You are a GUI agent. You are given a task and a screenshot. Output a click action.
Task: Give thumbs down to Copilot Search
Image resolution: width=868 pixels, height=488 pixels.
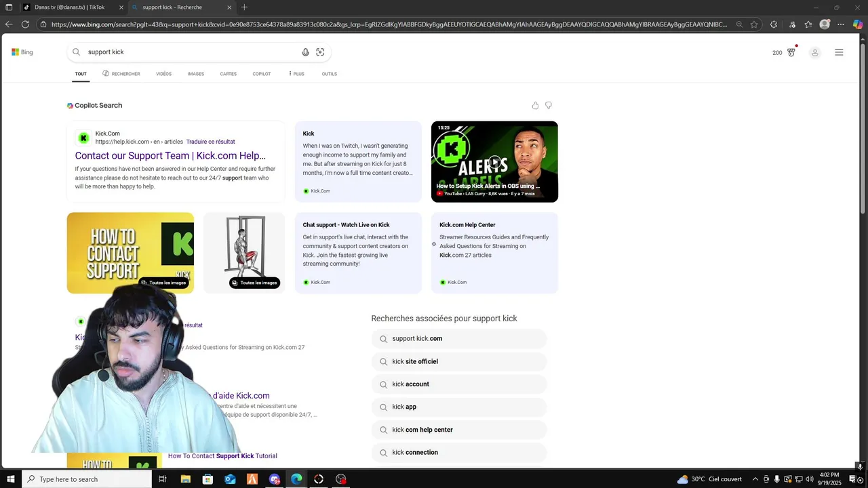549,106
